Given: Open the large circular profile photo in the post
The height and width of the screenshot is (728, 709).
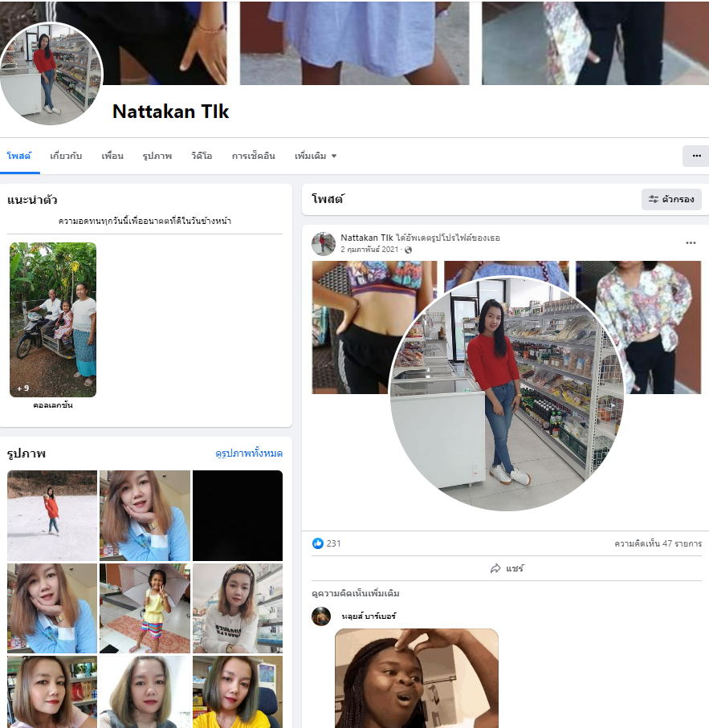Looking at the screenshot, I should pos(507,394).
